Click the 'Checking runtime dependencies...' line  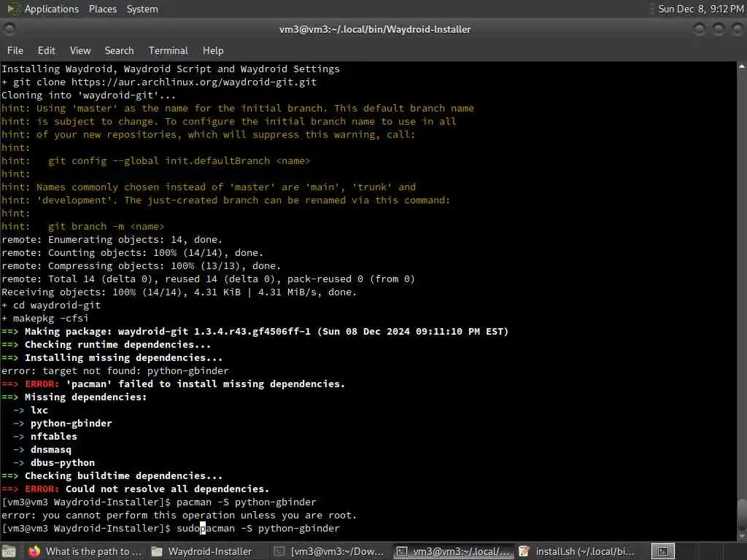coord(107,344)
